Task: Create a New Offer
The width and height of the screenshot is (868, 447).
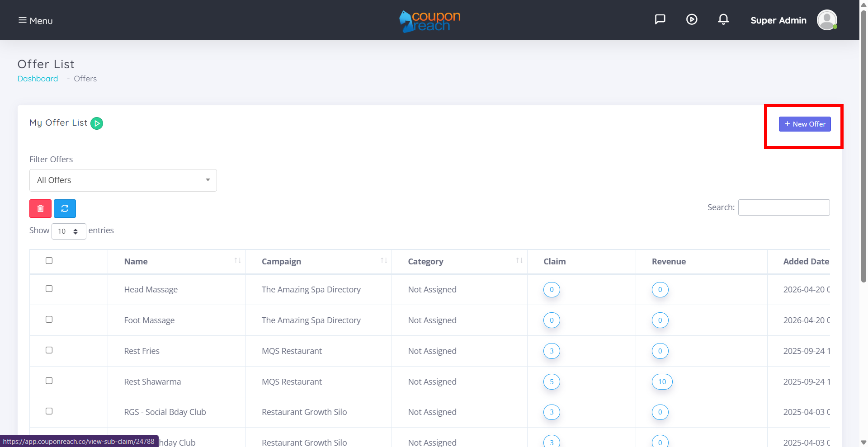Action: [805, 124]
